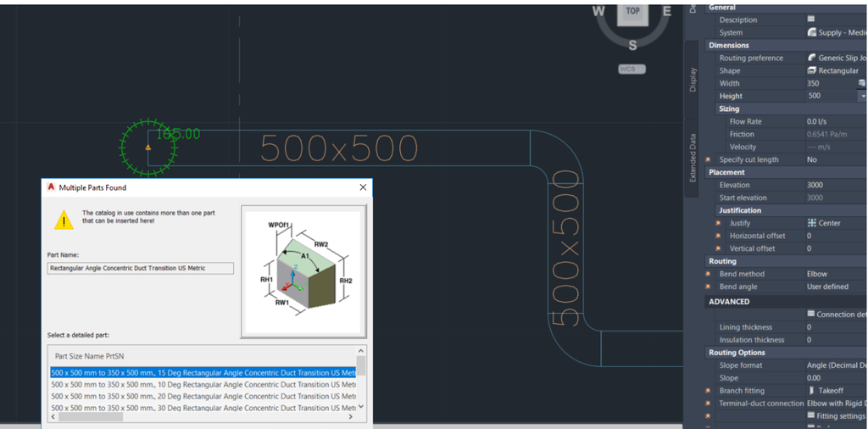This screenshot has height=429, width=868.
Task: Click the star icon beside Specify cut length
Action: [708, 159]
